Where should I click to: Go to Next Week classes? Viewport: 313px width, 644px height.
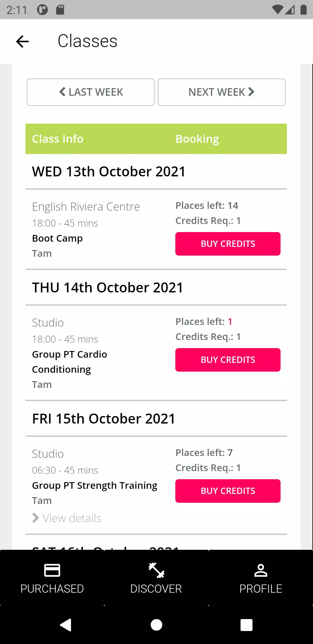222,92
